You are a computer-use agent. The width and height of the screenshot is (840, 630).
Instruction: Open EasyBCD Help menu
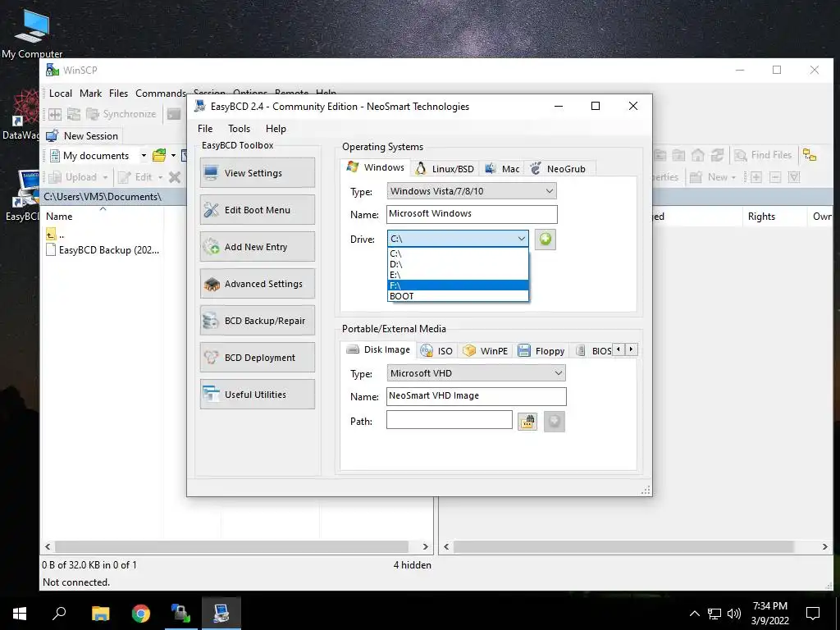pyautogui.click(x=276, y=129)
